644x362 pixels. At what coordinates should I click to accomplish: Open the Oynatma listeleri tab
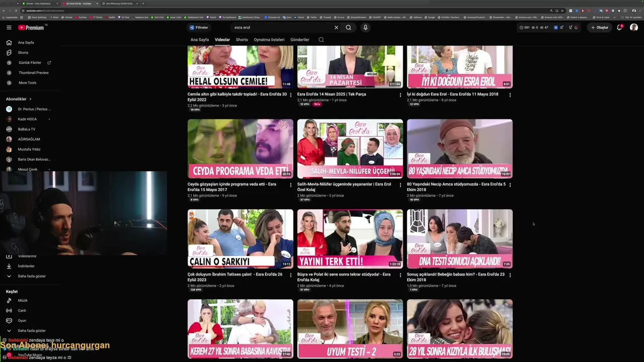[x=269, y=40]
